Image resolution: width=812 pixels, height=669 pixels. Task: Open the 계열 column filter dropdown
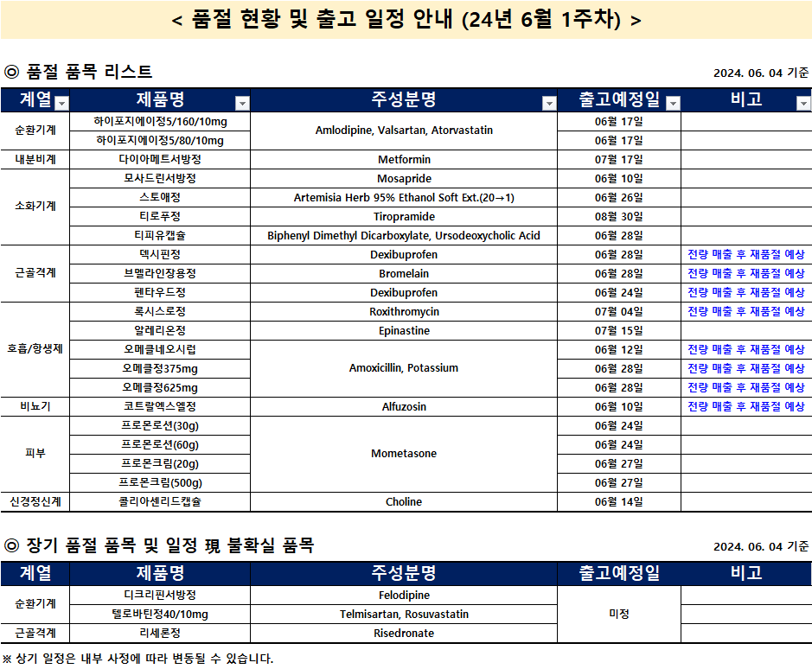[x=61, y=104]
